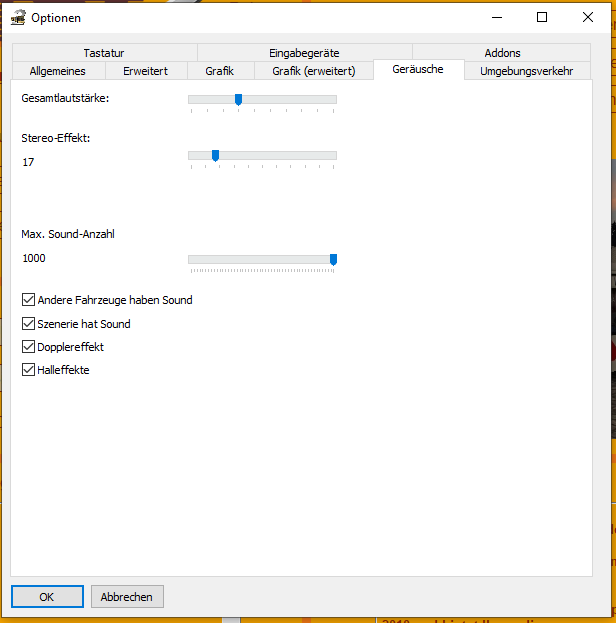Maximize the Optionen window
Viewport: 616px width, 623px height.
(x=541, y=17)
